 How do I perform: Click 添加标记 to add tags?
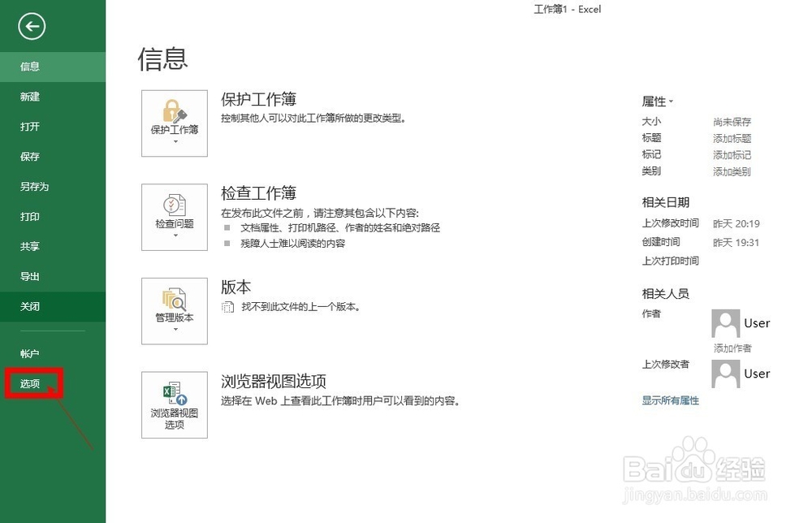coord(734,154)
